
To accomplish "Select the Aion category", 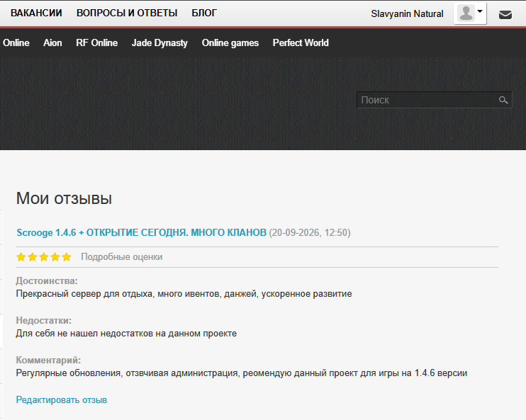I will [52, 43].
